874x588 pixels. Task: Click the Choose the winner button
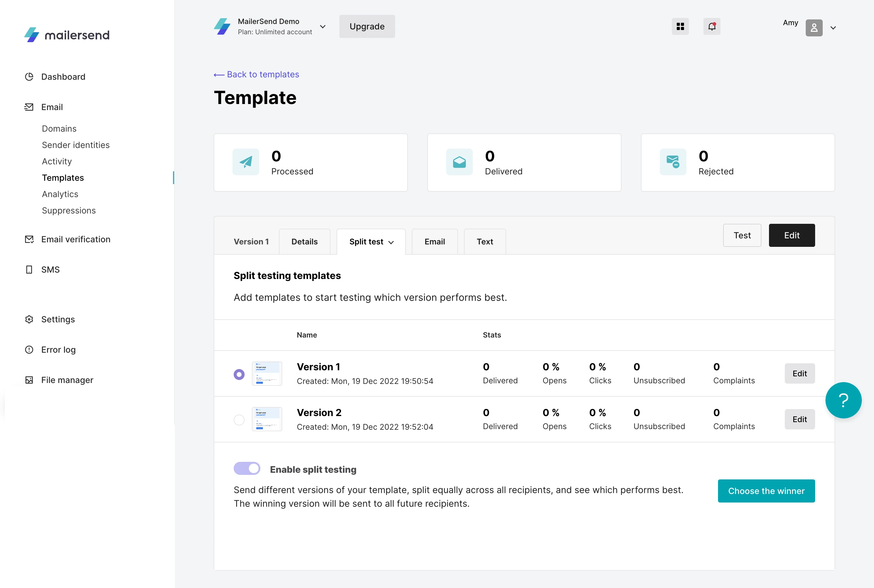766,491
